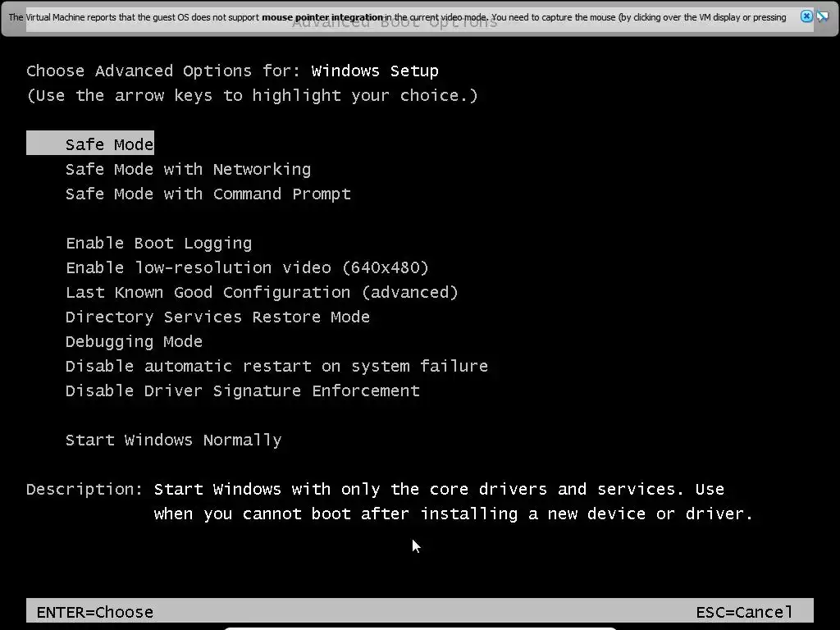Click the 'Windows Setup' heading text
Image resolution: width=840 pixels, height=630 pixels.
coord(375,71)
